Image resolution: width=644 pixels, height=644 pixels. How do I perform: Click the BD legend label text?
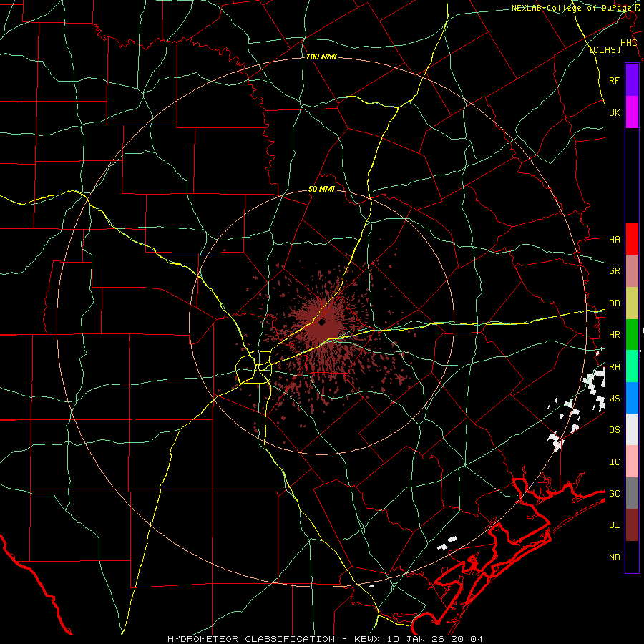614,303
